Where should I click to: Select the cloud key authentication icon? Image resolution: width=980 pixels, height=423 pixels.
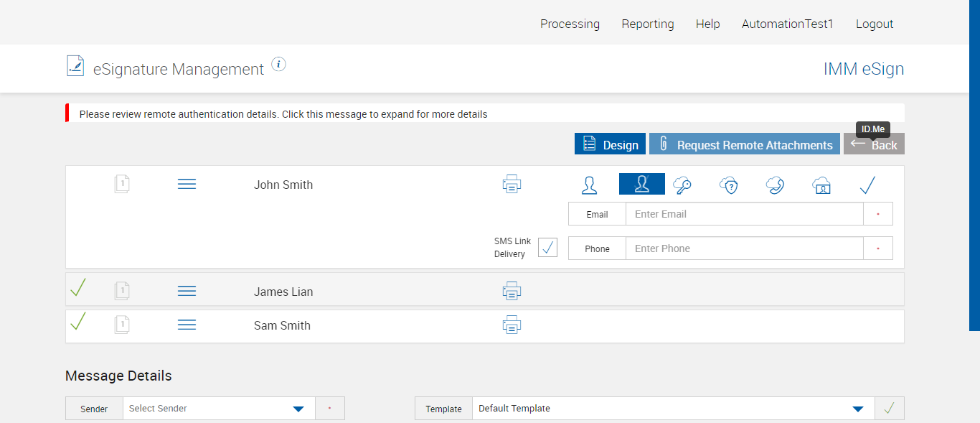tap(682, 185)
